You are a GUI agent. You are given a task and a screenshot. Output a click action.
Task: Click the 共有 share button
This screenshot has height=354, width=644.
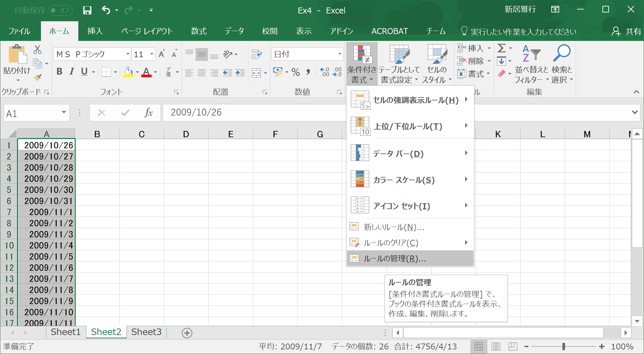(x=626, y=31)
